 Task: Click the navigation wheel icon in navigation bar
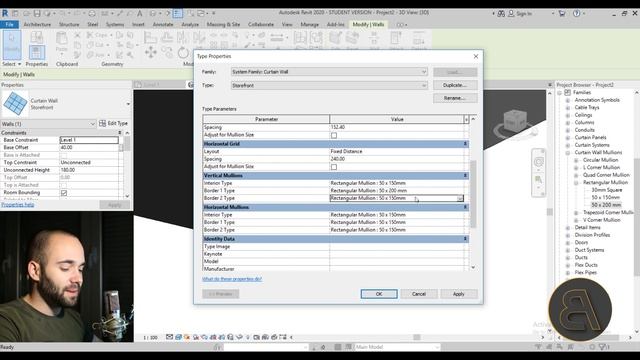[538, 162]
